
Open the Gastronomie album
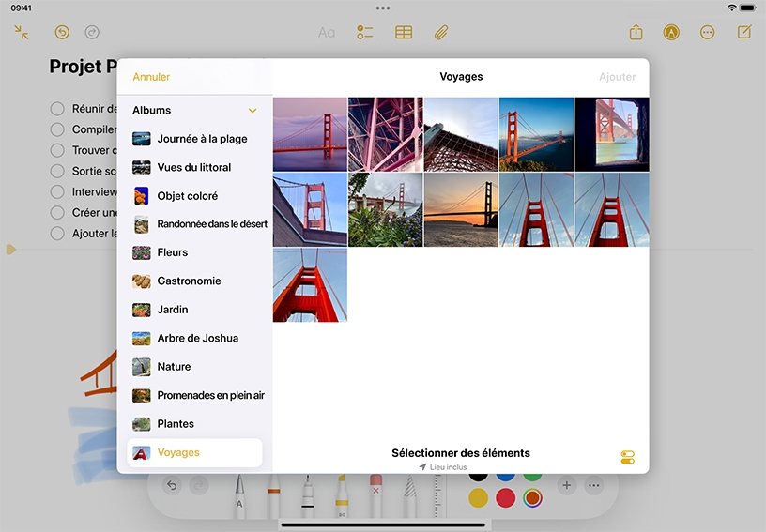(195, 281)
